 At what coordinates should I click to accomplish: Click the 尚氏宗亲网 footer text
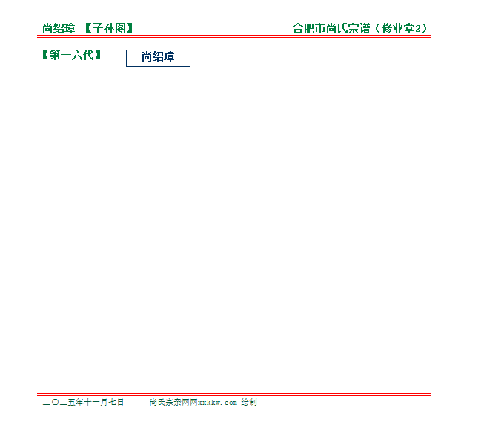(x=170, y=403)
